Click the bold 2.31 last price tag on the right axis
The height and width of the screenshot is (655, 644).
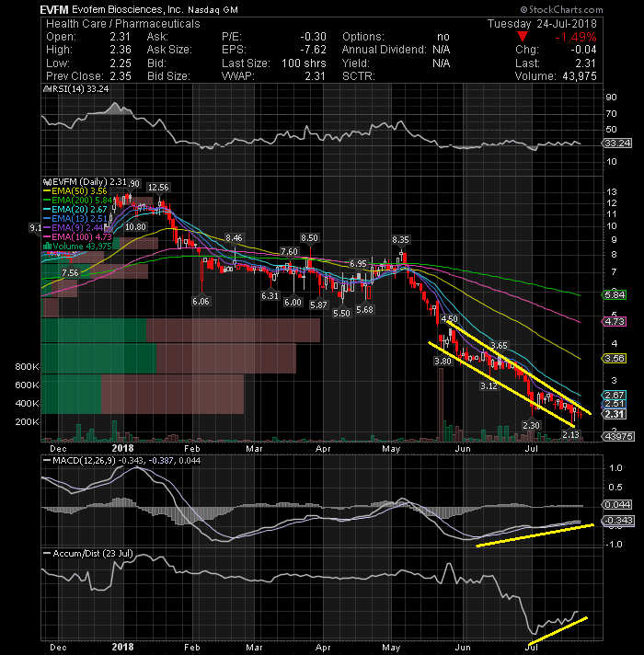tap(615, 414)
